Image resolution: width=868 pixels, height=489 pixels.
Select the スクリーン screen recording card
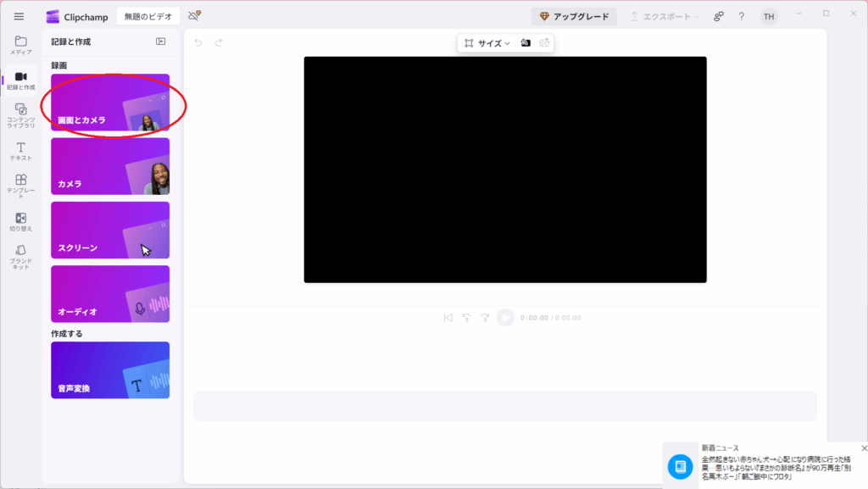coord(110,230)
